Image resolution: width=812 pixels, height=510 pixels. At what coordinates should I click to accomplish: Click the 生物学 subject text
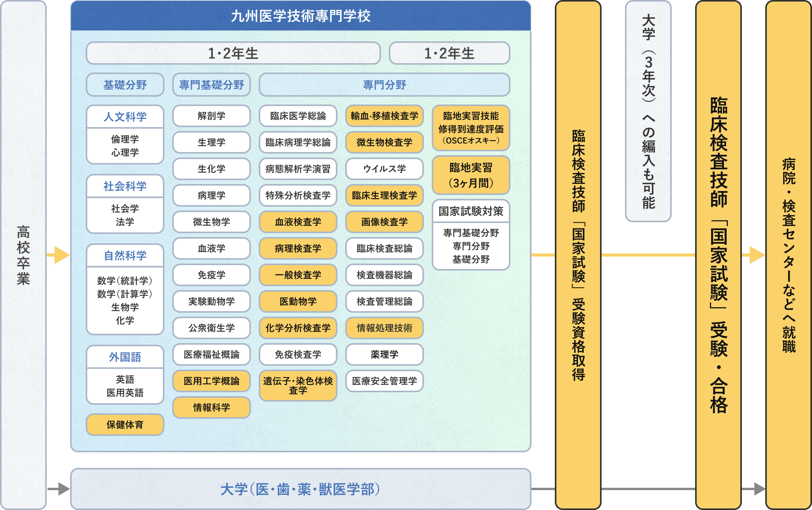(x=125, y=307)
